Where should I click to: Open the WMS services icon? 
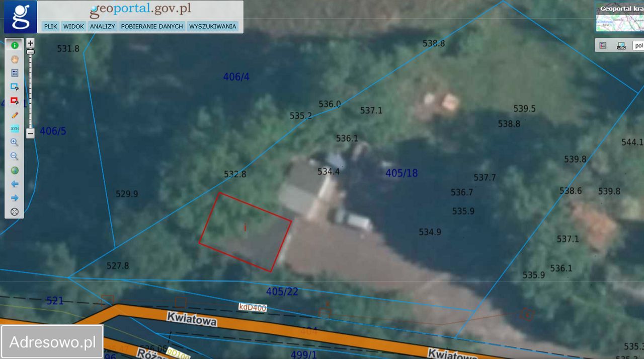[x=621, y=45]
